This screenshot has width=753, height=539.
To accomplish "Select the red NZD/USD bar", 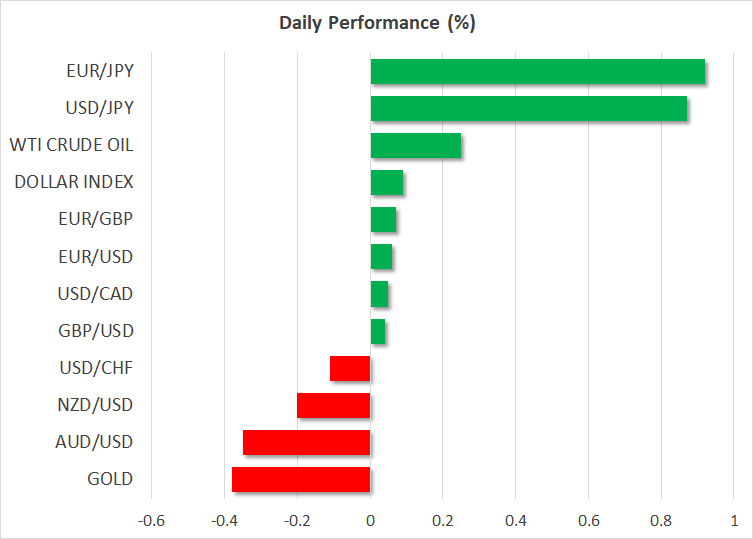I will [x=334, y=405].
